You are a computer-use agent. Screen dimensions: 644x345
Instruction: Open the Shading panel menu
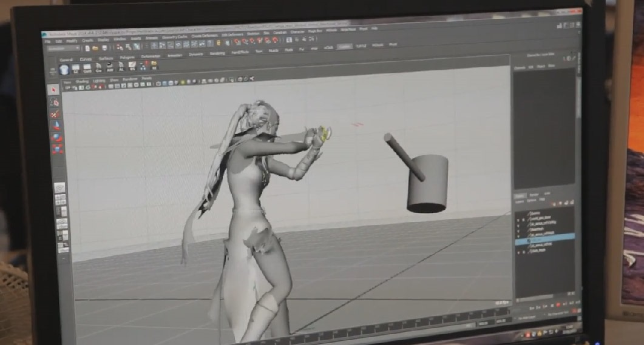(82, 80)
